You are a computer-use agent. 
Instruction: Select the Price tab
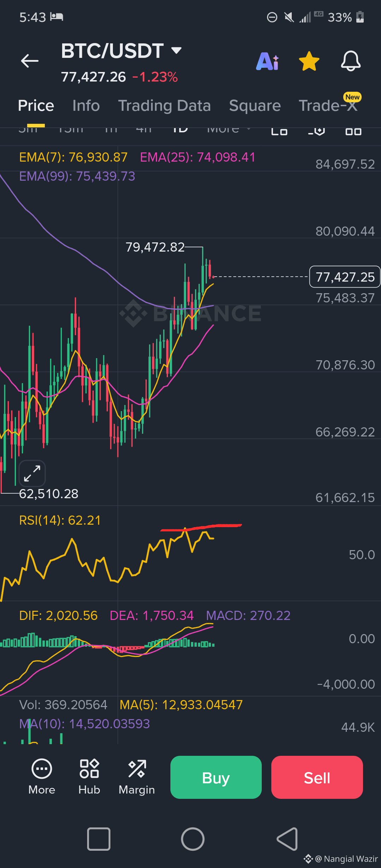(36, 106)
